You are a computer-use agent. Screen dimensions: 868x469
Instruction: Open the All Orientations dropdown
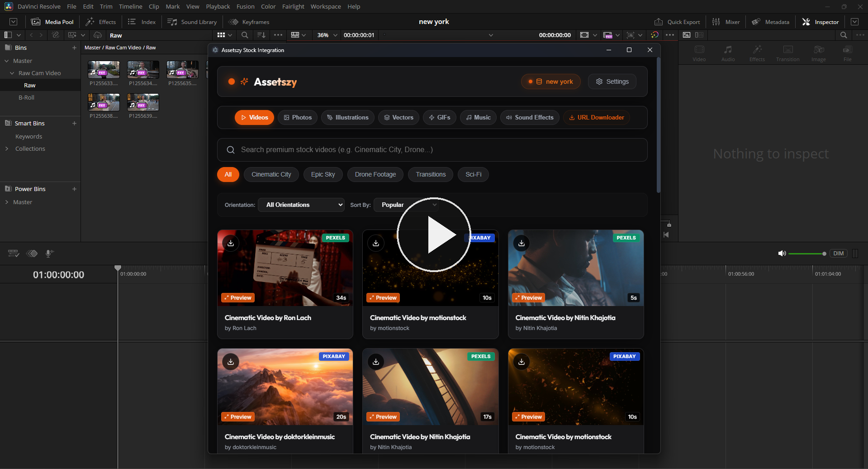click(x=301, y=205)
